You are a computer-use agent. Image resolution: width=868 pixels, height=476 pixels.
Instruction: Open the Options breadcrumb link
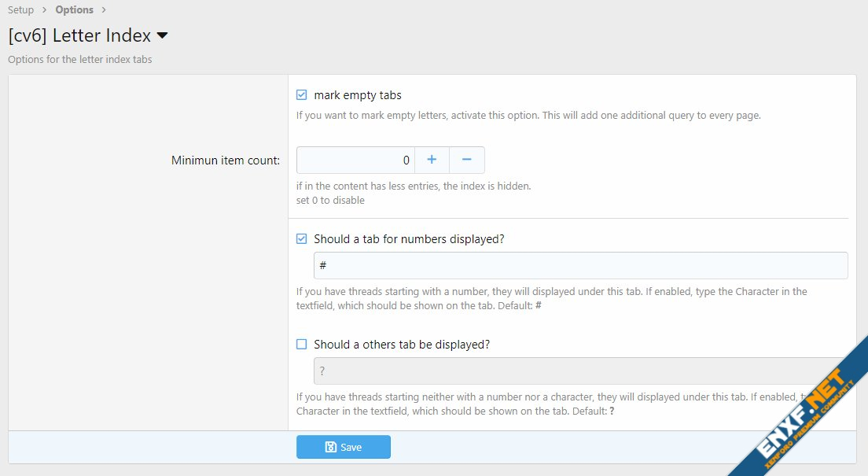[x=74, y=10]
